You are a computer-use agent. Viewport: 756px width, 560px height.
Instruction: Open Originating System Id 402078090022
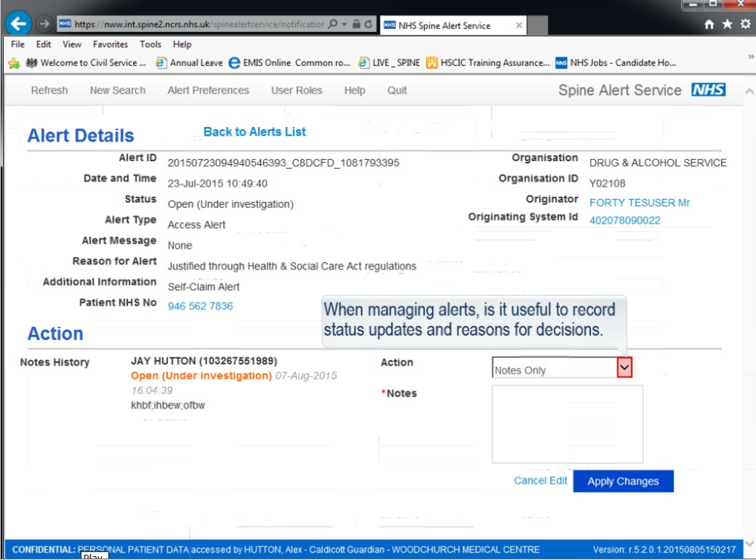[625, 221]
